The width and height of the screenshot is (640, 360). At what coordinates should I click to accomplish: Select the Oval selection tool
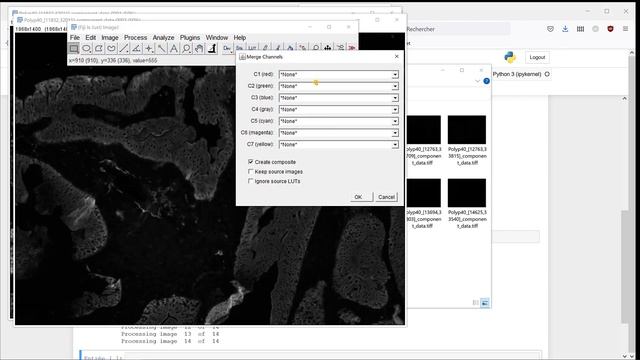click(86, 49)
